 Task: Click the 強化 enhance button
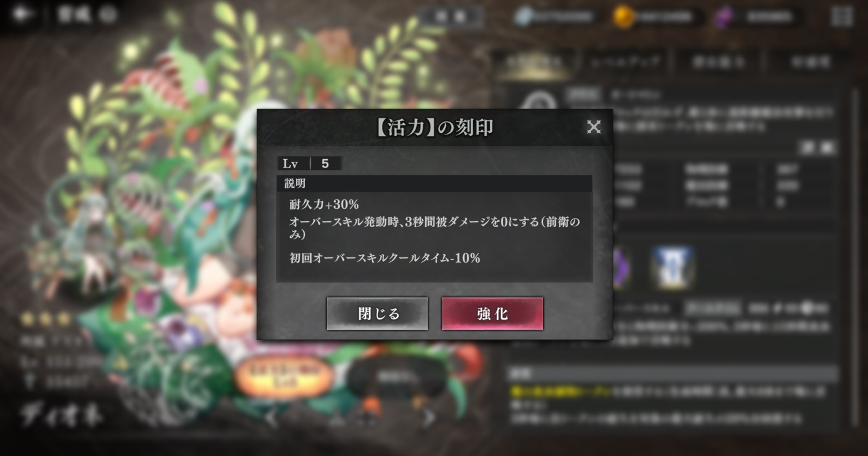click(492, 314)
